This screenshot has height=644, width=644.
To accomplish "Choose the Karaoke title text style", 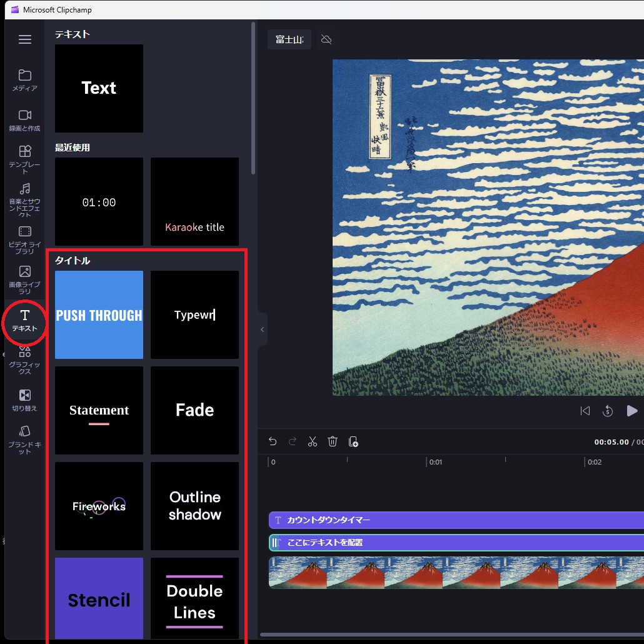I will pos(194,202).
